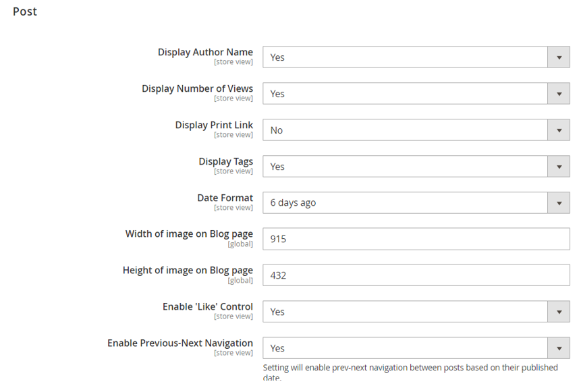This screenshot has width=581, height=392.
Task: Select the Display Number of Views field
Action: click(405, 94)
